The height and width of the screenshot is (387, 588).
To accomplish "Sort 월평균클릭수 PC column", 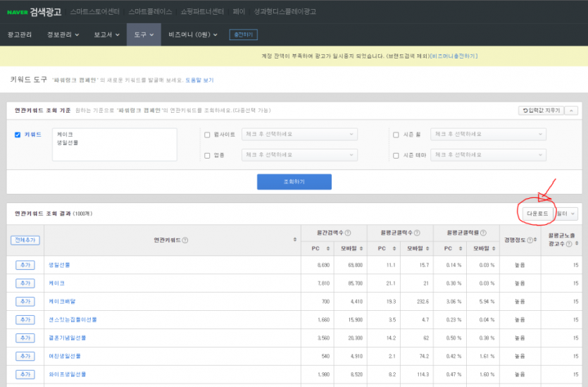I will 394,249.
